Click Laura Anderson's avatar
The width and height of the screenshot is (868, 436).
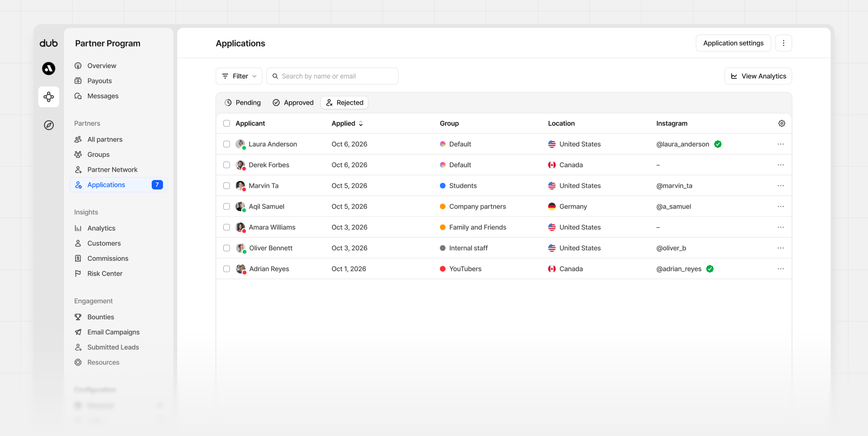click(x=240, y=144)
